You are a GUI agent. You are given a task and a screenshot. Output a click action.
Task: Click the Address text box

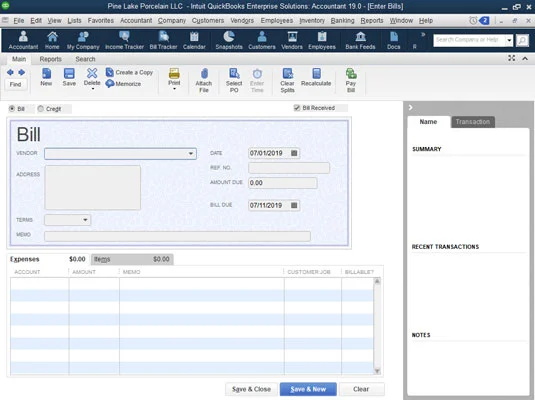coord(92,187)
